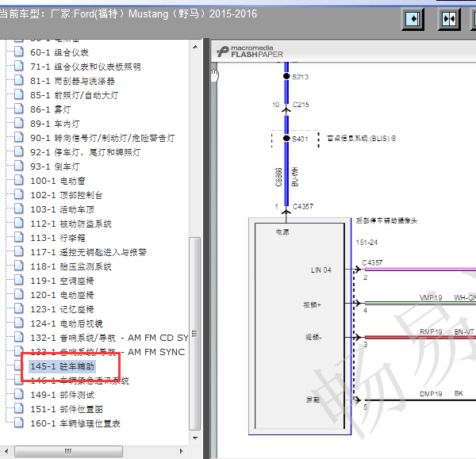Click page icon beside 118-1 胎压监测系统
Image resolution: width=476 pixels, height=459 pixels.
click(19, 266)
